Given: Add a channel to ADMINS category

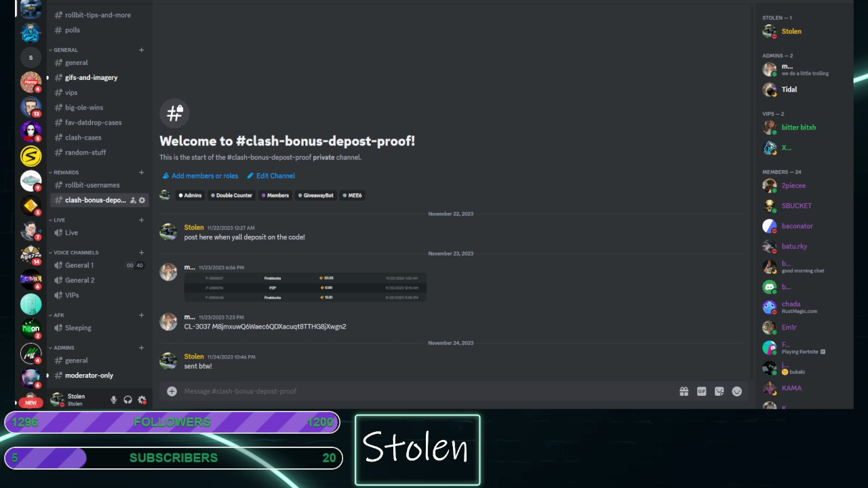Looking at the screenshot, I should click(x=142, y=348).
